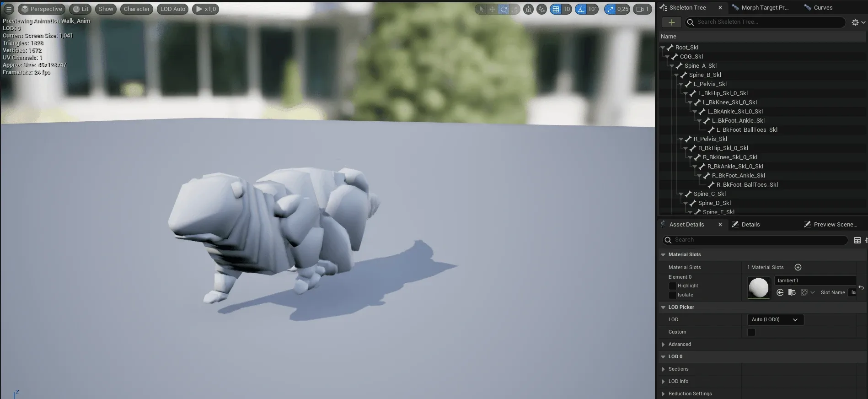Image resolution: width=868 pixels, height=399 pixels.
Task: Focus the Asset Details search field
Action: [x=755, y=240]
